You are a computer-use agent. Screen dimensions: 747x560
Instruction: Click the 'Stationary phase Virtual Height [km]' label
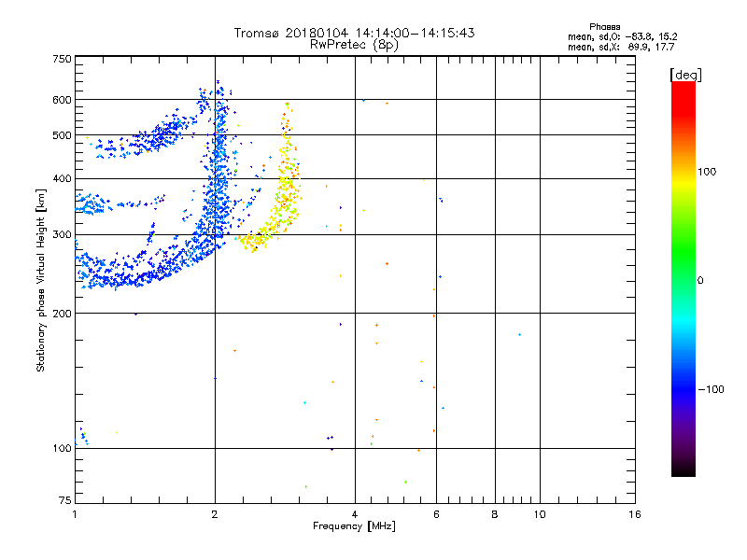[x=41, y=280]
